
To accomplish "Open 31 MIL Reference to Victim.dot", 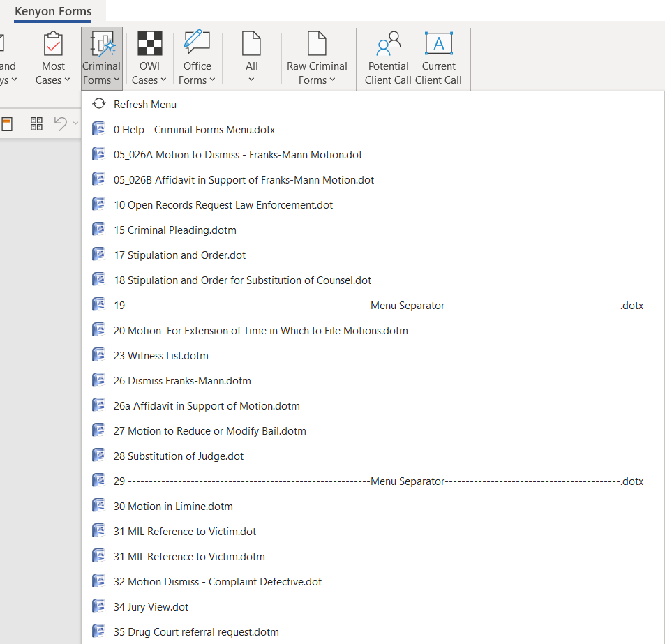I will [x=373, y=531].
